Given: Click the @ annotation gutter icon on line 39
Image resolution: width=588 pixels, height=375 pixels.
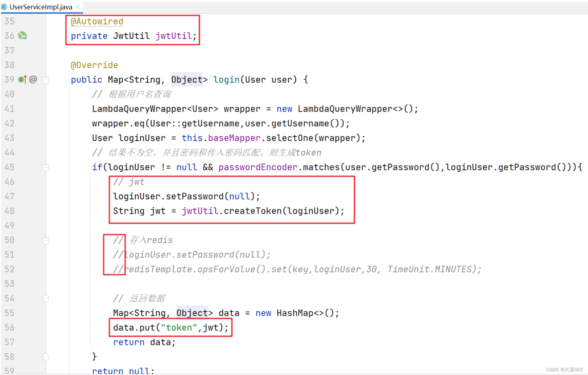Looking at the screenshot, I should (x=33, y=79).
